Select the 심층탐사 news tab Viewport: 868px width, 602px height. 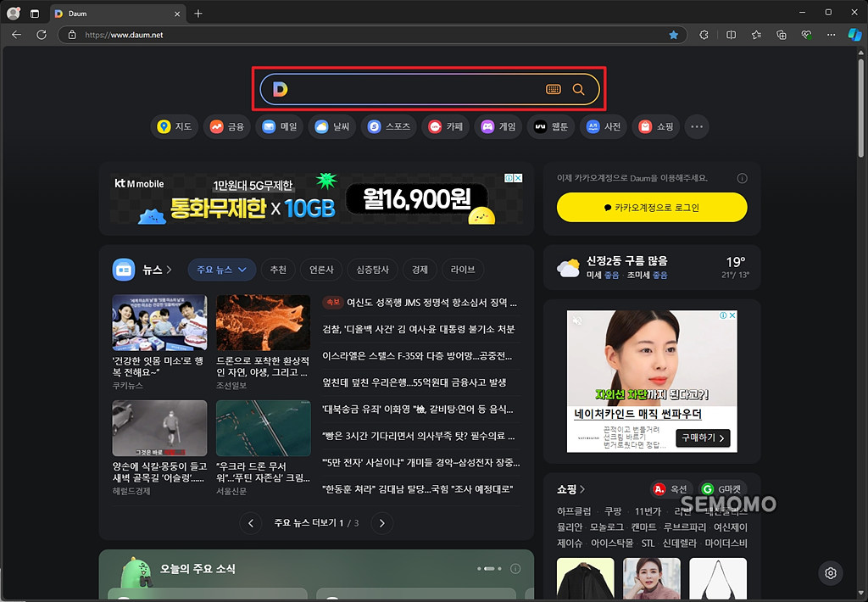(x=373, y=270)
